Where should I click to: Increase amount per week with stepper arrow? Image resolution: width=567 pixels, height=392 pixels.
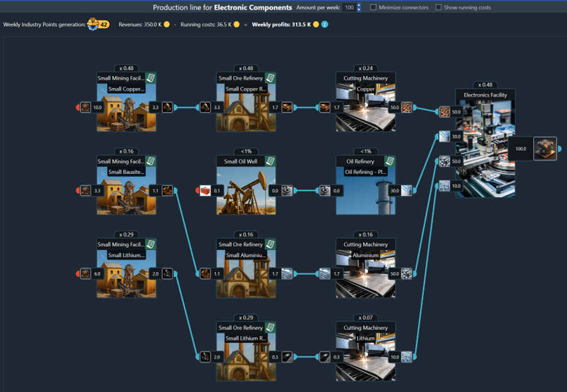tap(359, 5)
